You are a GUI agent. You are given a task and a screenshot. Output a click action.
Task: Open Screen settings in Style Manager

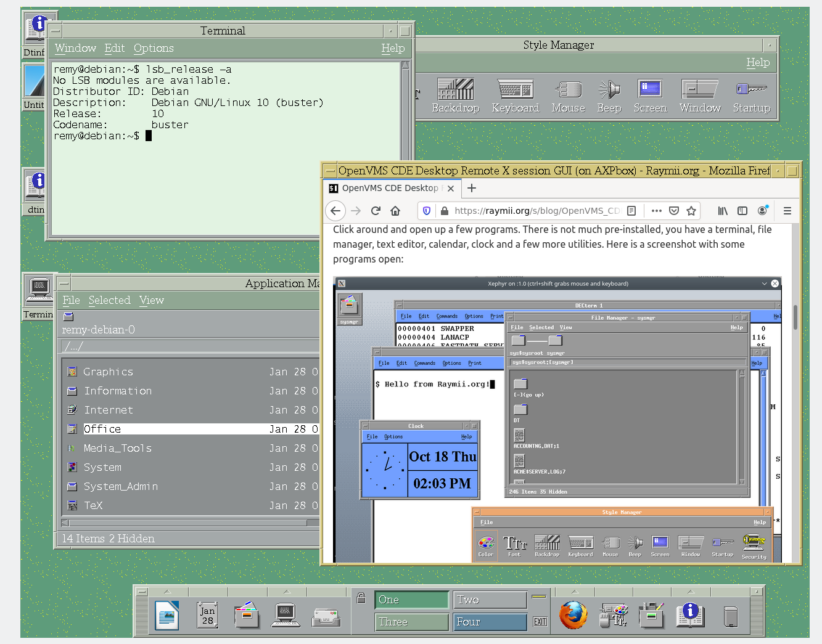click(650, 92)
